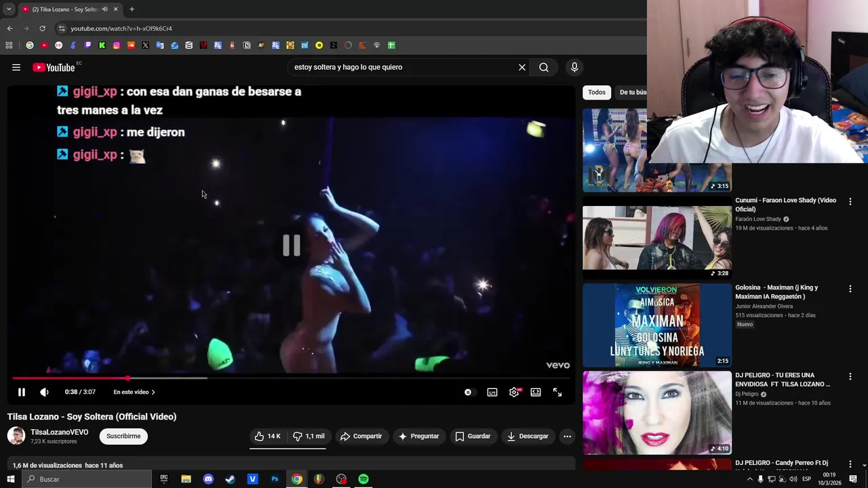Open the Cunumi Faraon Love Shady thumbnail

pos(657,238)
